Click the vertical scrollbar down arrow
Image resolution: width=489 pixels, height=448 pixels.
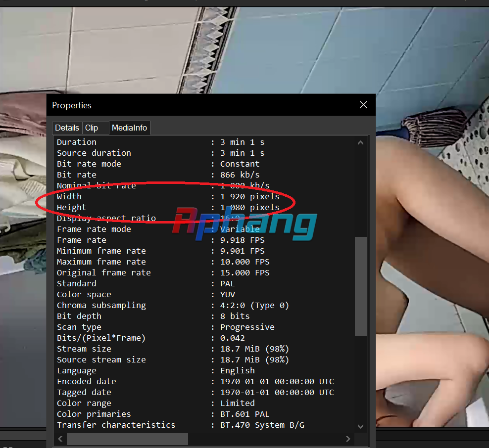pyautogui.click(x=360, y=426)
